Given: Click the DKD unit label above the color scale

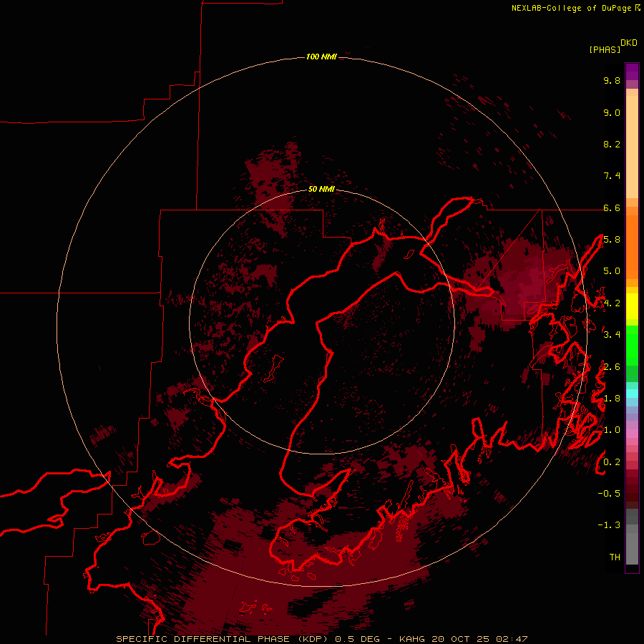Looking at the screenshot, I should tap(629, 43).
